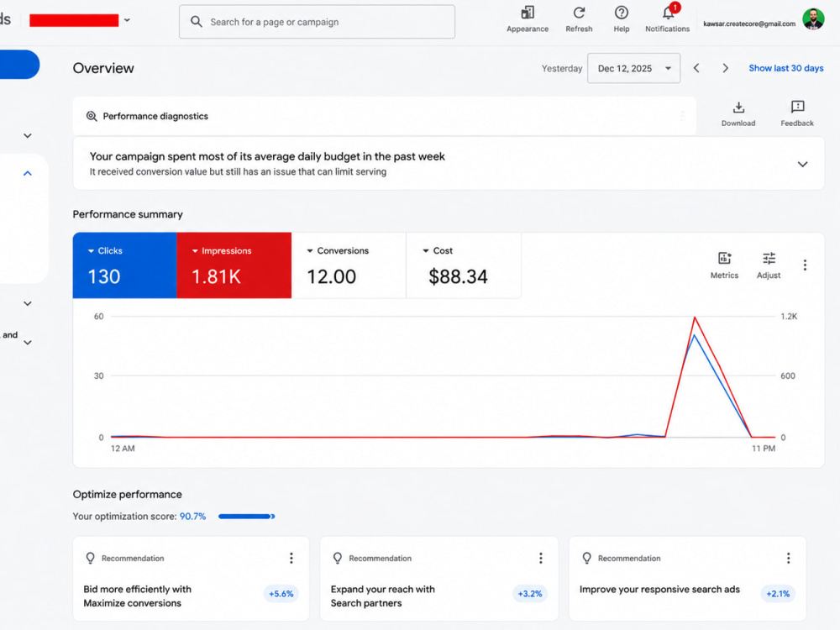The image size is (840, 630).
Task: Click the $88.34 cost value
Action: [x=458, y=276]
